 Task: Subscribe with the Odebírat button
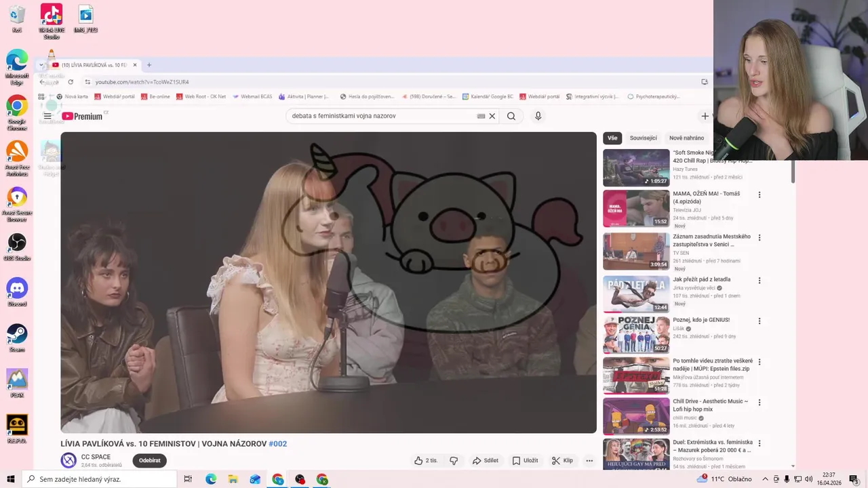tap(150, 460)
